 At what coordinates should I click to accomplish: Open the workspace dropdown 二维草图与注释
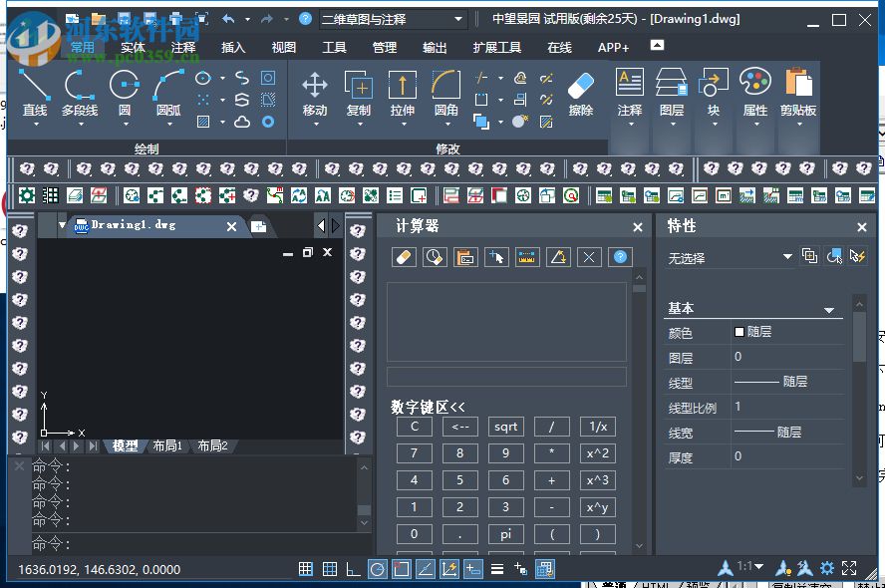pos(394,19)
